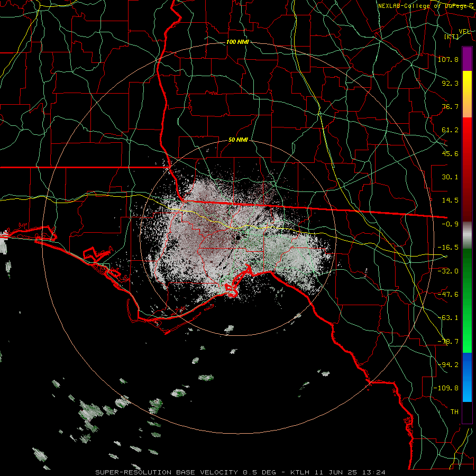
Task: Click the TH label on the scale
Action: coord(454,411)
